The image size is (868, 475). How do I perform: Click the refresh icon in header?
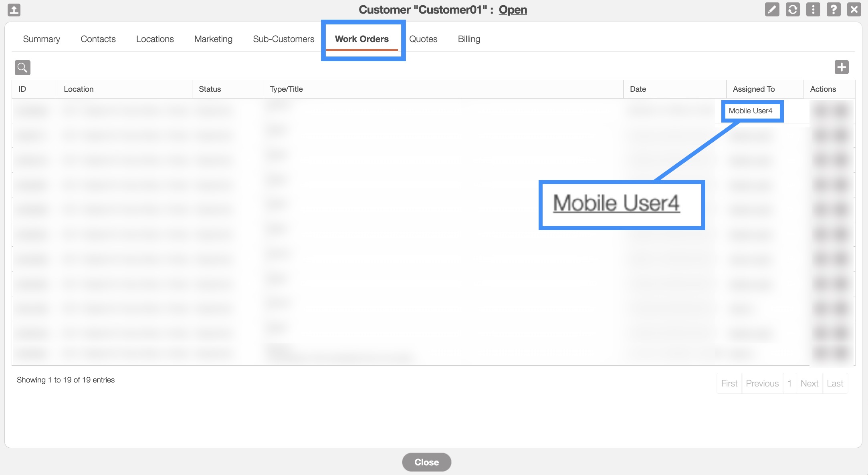792,9
